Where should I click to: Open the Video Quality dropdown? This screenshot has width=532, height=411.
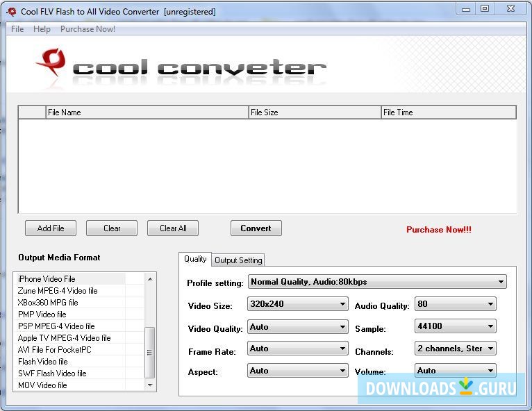(297, 327)
